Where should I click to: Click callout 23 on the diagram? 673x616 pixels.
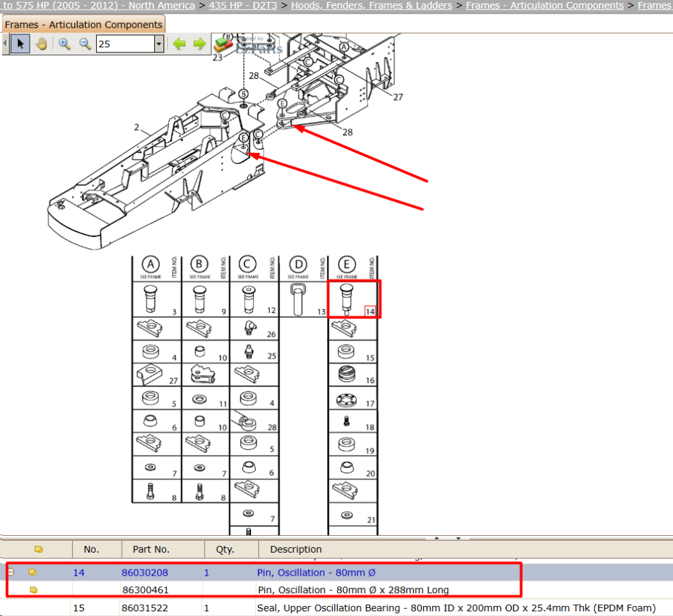tap(217, 57)
